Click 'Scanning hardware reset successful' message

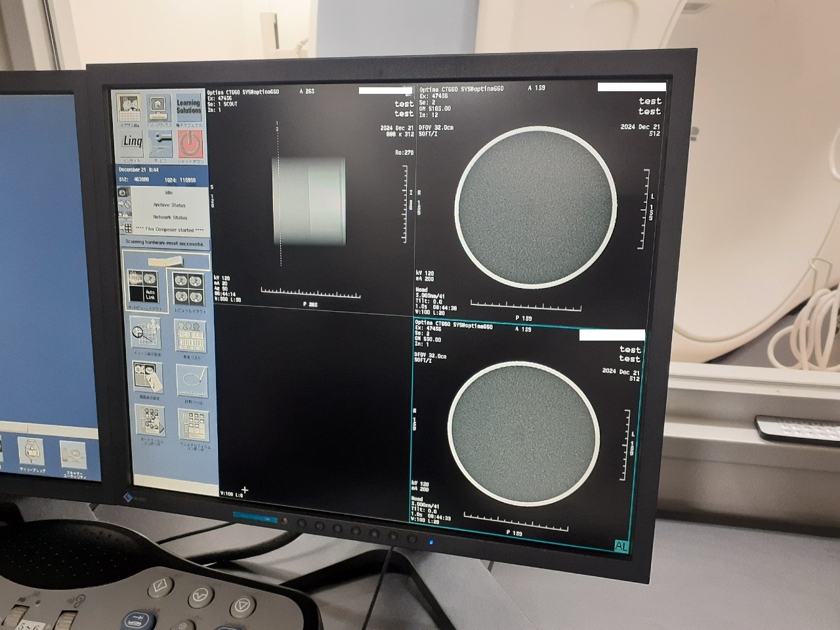[165, 243]
